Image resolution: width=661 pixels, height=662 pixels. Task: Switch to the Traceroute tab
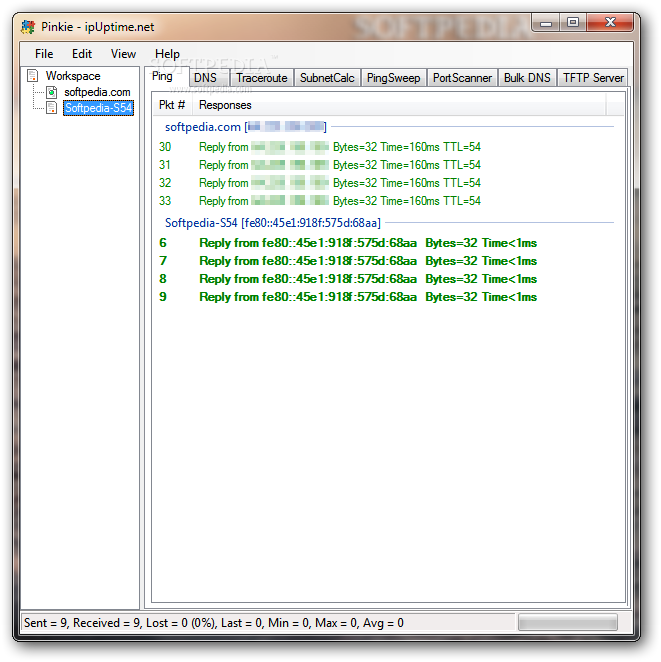(262, 78)
